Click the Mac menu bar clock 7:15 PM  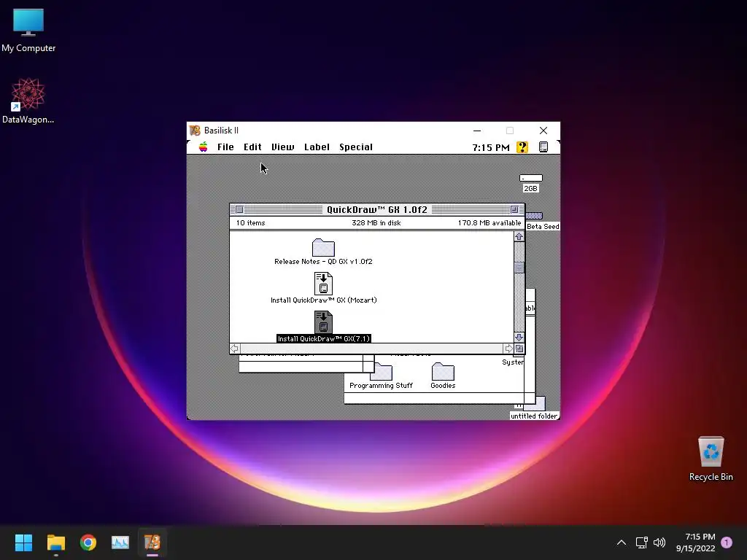point(491,147)
